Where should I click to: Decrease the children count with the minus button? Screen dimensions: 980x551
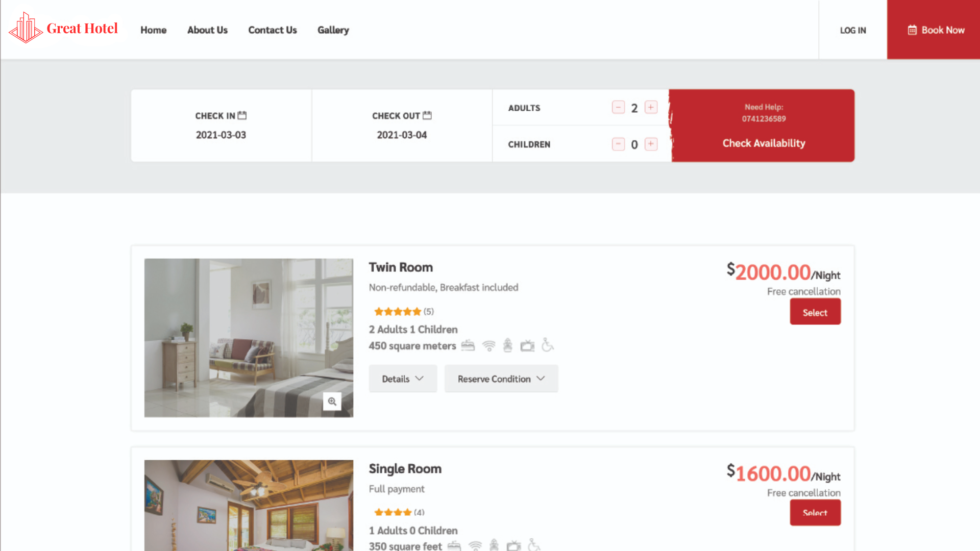pos(618,144)
